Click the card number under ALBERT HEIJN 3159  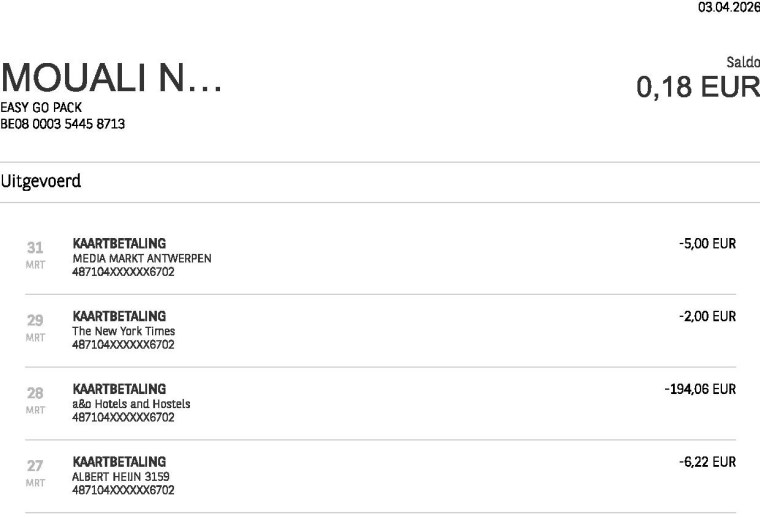coord(123,490)
